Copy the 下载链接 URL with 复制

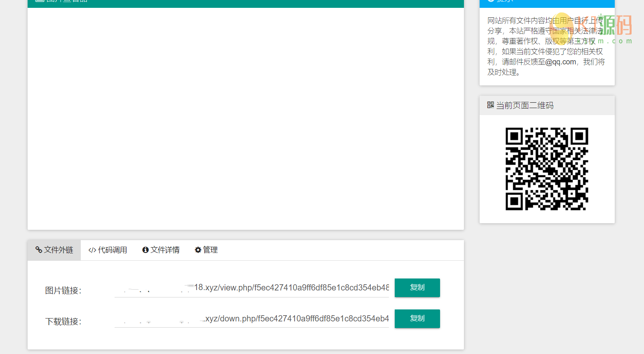pos(417,319)
